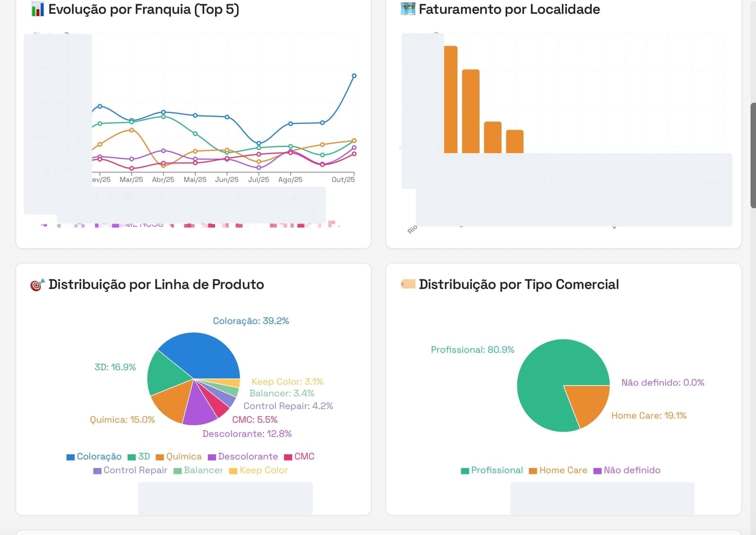
Task: Click the 'Out/25' axis label
Action: [x=344, y=180]
